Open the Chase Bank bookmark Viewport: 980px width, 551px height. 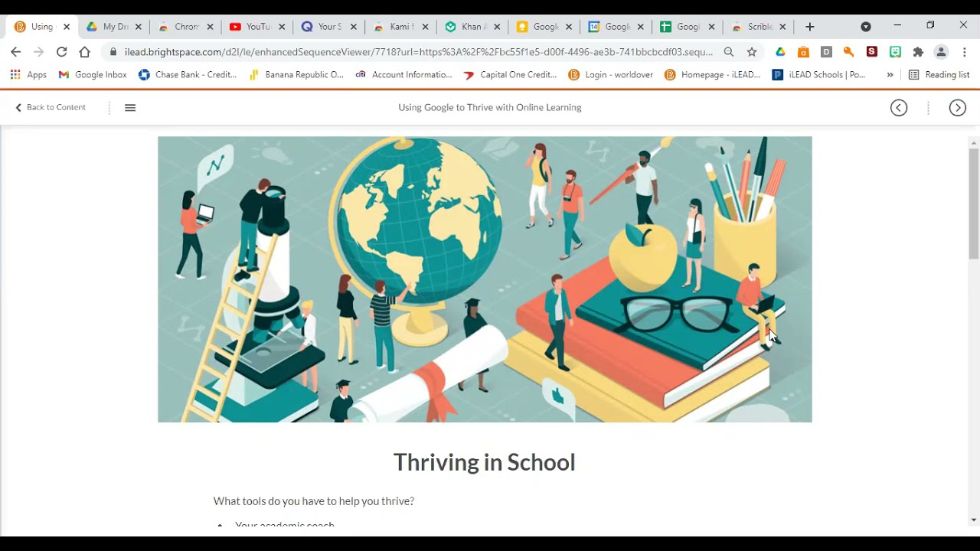pos(188,75)
